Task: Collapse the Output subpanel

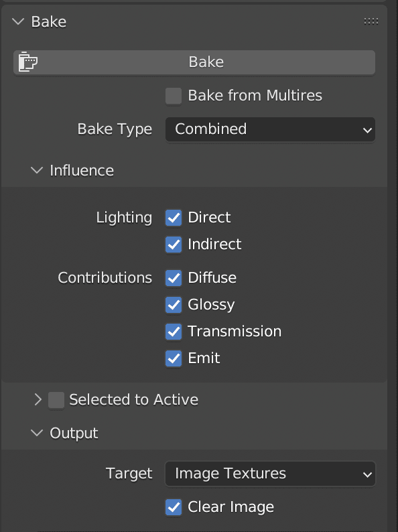Action: point(37,433)
